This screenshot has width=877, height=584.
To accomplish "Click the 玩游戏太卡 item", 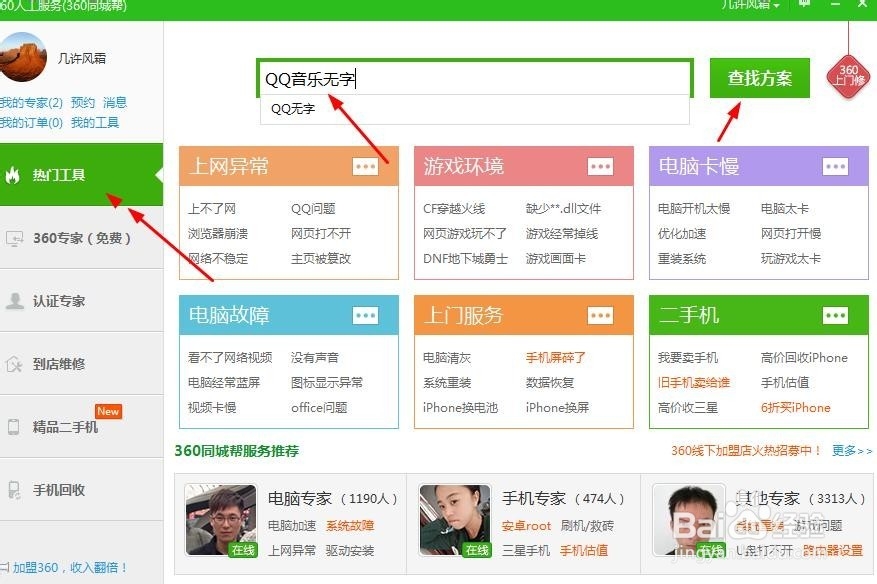I will (791, 258).
